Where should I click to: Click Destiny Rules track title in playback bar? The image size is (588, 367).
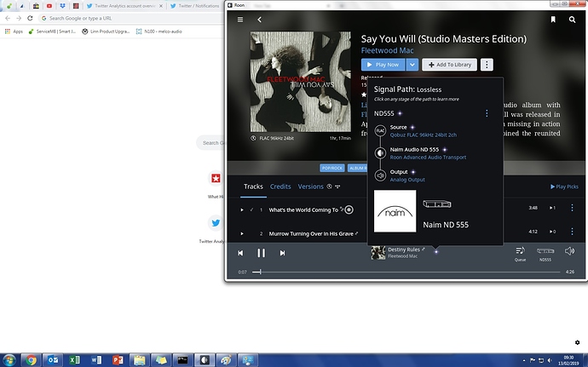pyautogui.click(x=403, y=249)
